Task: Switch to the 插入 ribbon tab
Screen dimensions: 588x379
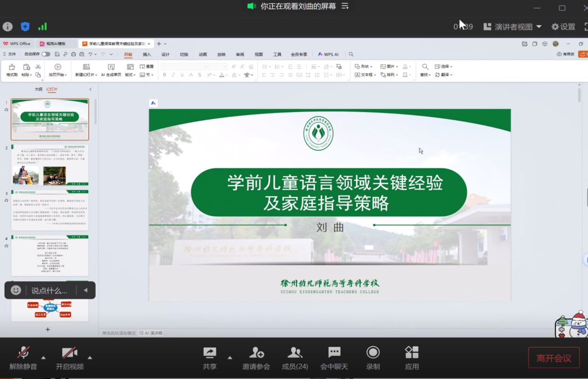Action: pos(147,54)
